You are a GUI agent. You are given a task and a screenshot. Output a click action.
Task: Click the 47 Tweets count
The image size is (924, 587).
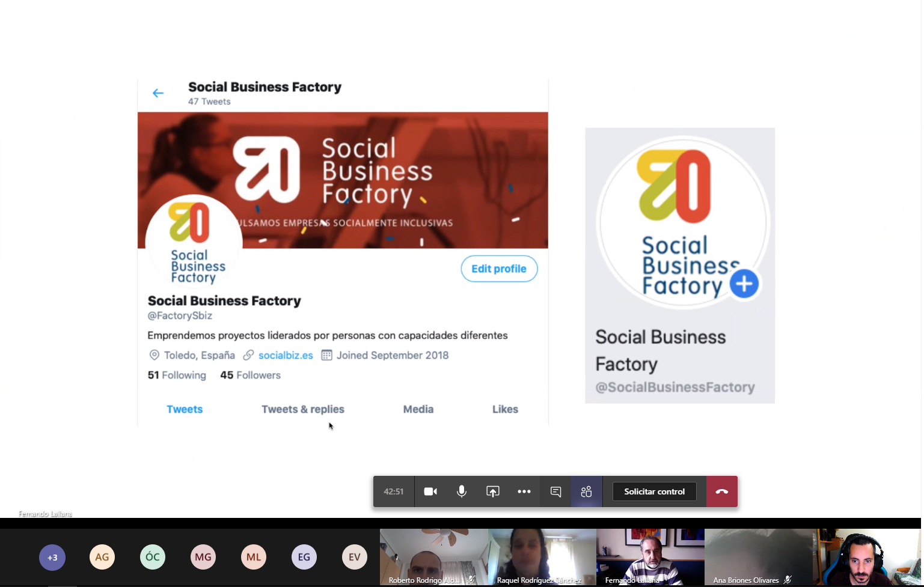(x=209, y=102)
